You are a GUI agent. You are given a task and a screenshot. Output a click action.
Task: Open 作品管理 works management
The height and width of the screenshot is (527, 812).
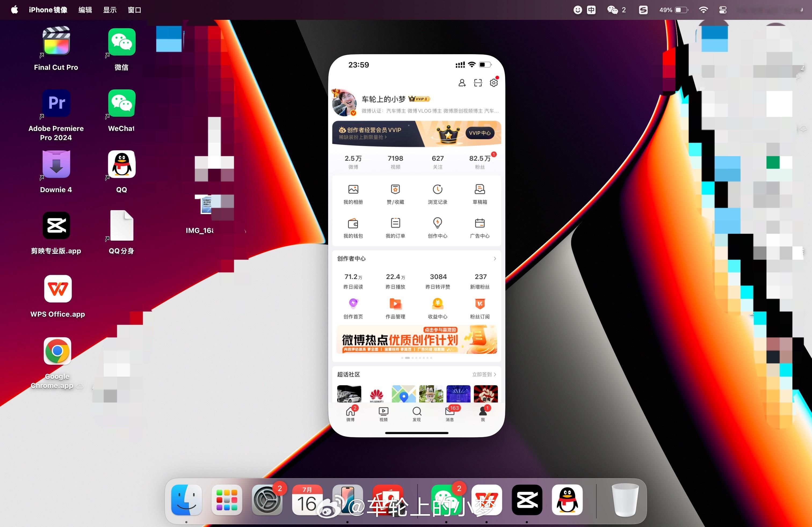click(x=396, y=309)
